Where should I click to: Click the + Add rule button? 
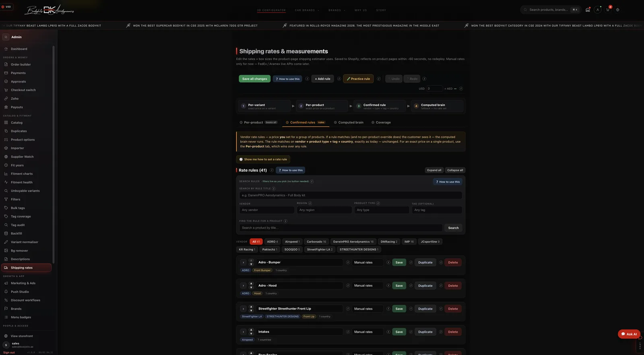[x=322, y=79]
